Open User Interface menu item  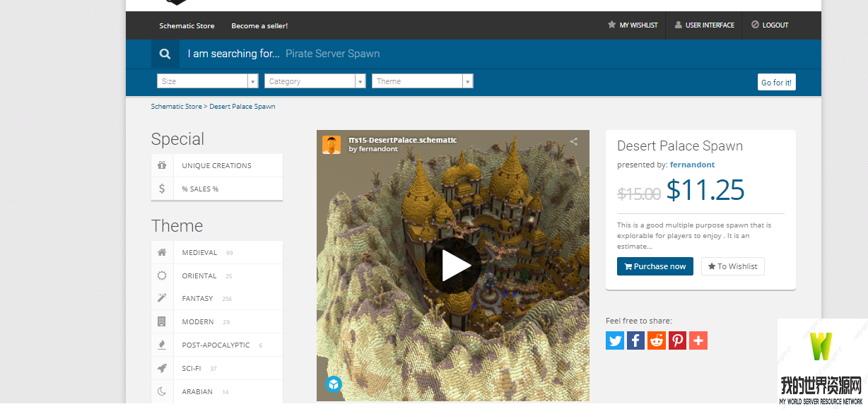coord(704,25)
